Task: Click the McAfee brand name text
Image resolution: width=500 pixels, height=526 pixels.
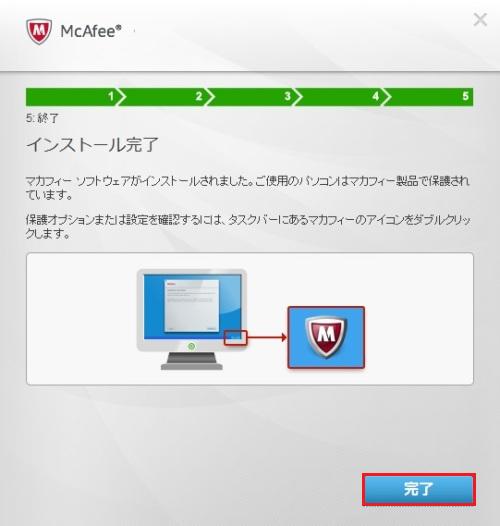Action: coord(91,31)
